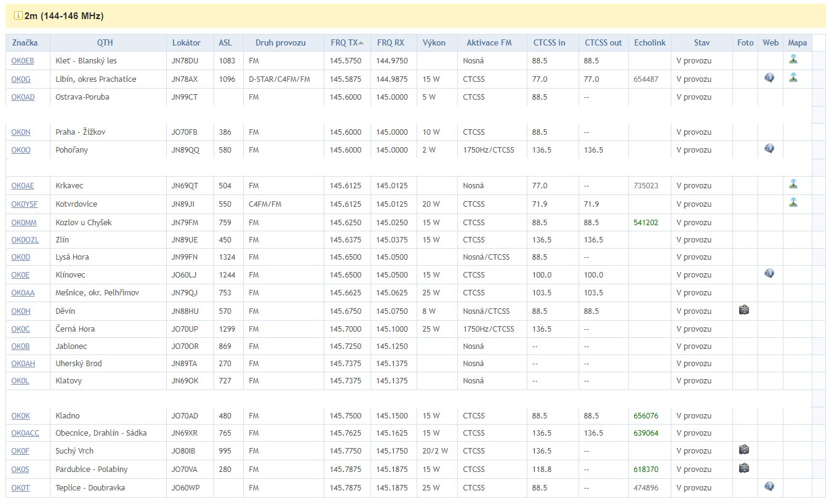Open map icon for OK0EB Kleť

click(x=793, y=60)
